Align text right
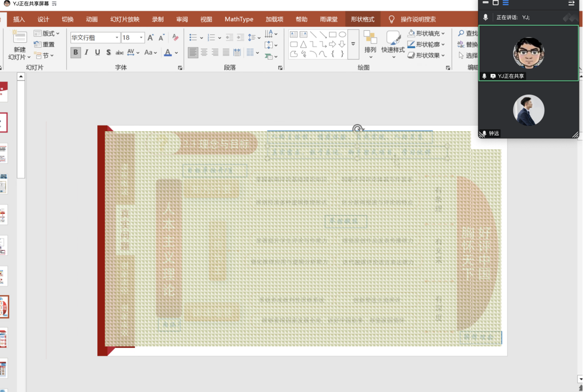The height and width of the screenshot is (392, 583). click(215, 53)
